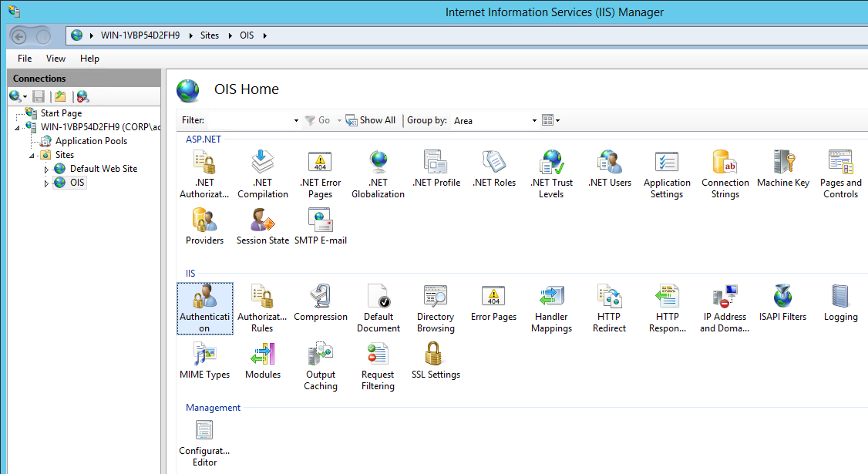Open IIS Authorization Rules feature
868x474 pixels.
click(262, 308)
